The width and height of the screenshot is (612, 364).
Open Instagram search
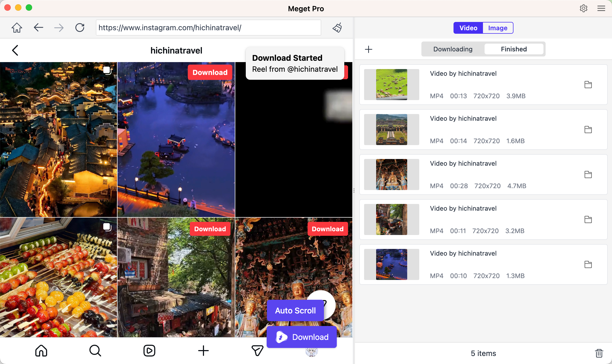click(x=95, y=351)
